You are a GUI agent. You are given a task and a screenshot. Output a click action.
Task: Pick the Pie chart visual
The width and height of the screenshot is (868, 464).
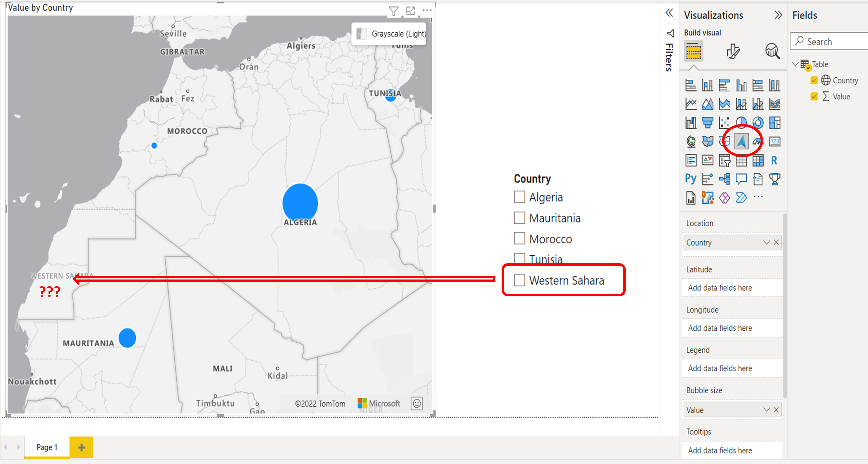741,123
